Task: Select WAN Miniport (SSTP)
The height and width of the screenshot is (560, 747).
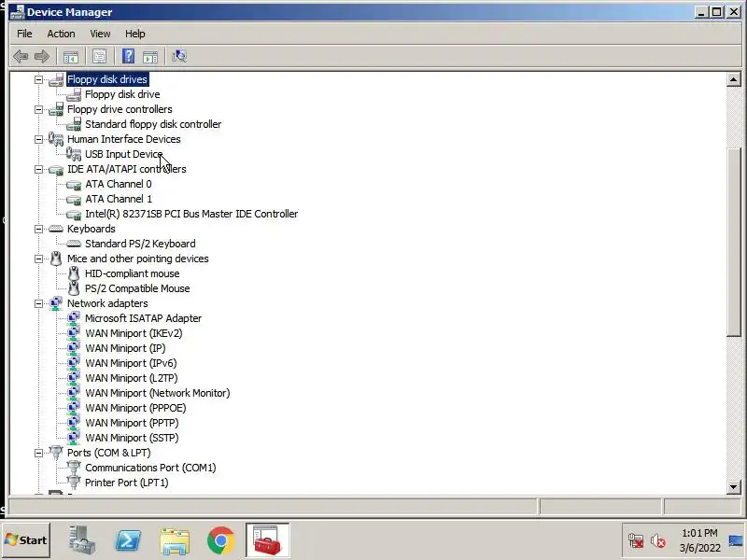Action: coord(132,438)
